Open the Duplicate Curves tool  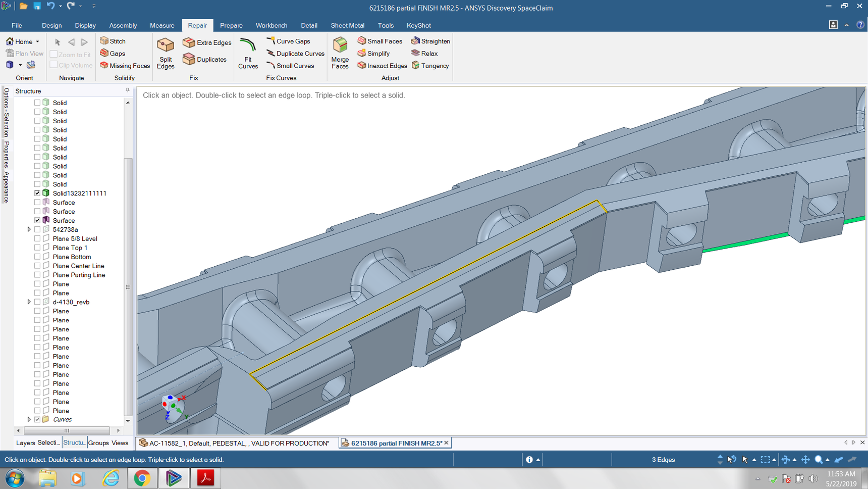tap(295, 54)
